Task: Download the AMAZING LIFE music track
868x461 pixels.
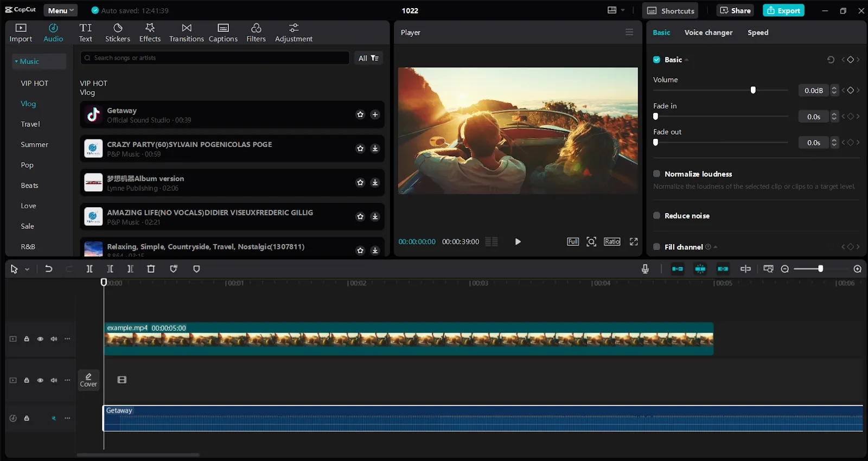Action: (x=375, y=216)
